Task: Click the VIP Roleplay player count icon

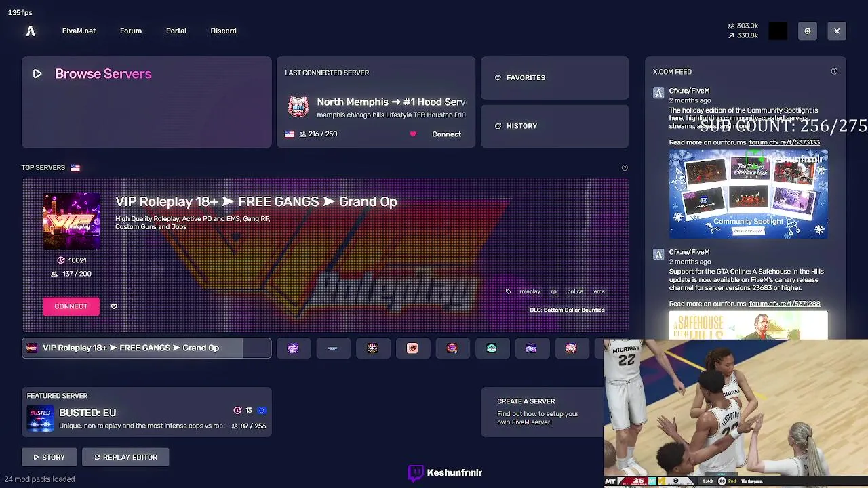Action: coord(54,274)
